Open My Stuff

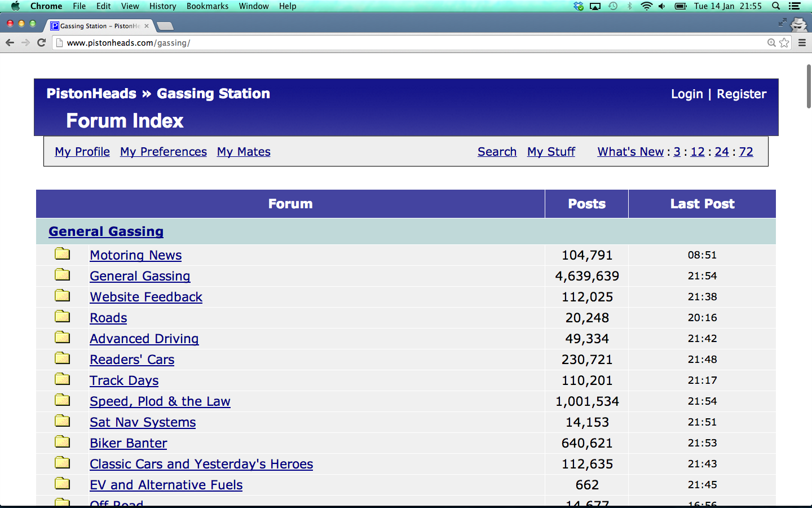pyautogui.click(x=551, y=152)
